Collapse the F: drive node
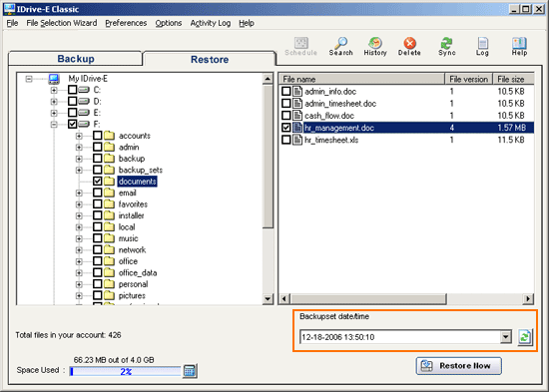 tap(54, 124)
